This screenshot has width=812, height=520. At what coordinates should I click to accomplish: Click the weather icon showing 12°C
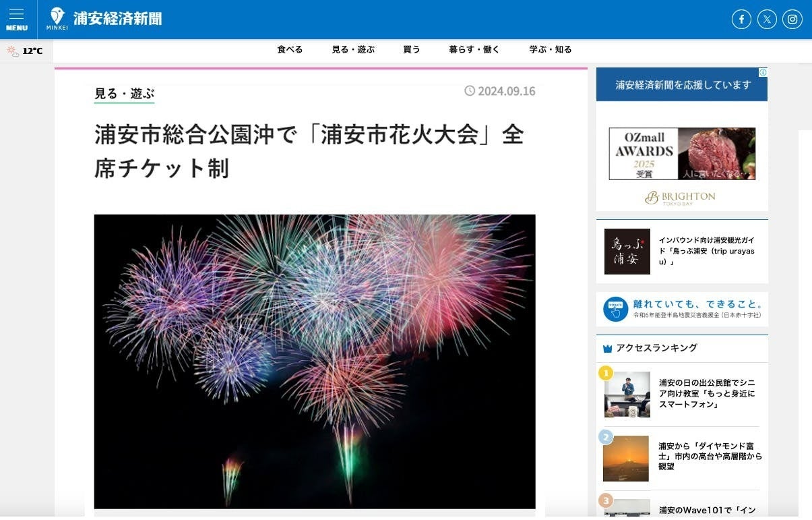tap(13, 51)
